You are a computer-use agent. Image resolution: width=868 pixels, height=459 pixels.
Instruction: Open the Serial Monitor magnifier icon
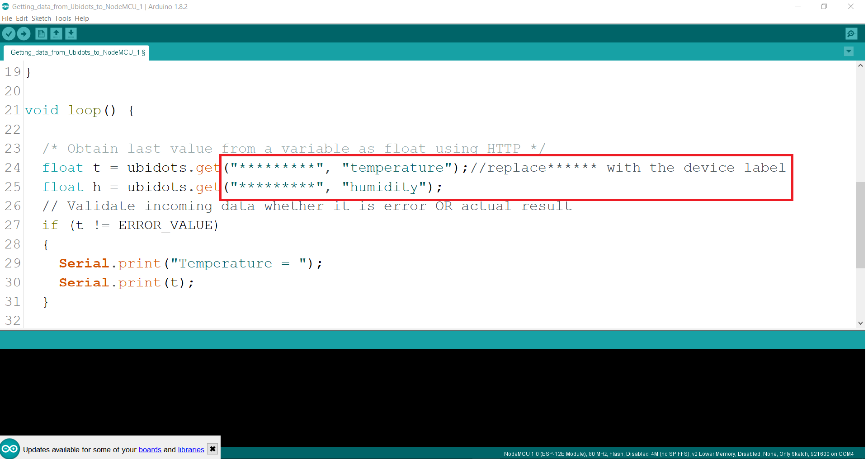coord(851,33)
